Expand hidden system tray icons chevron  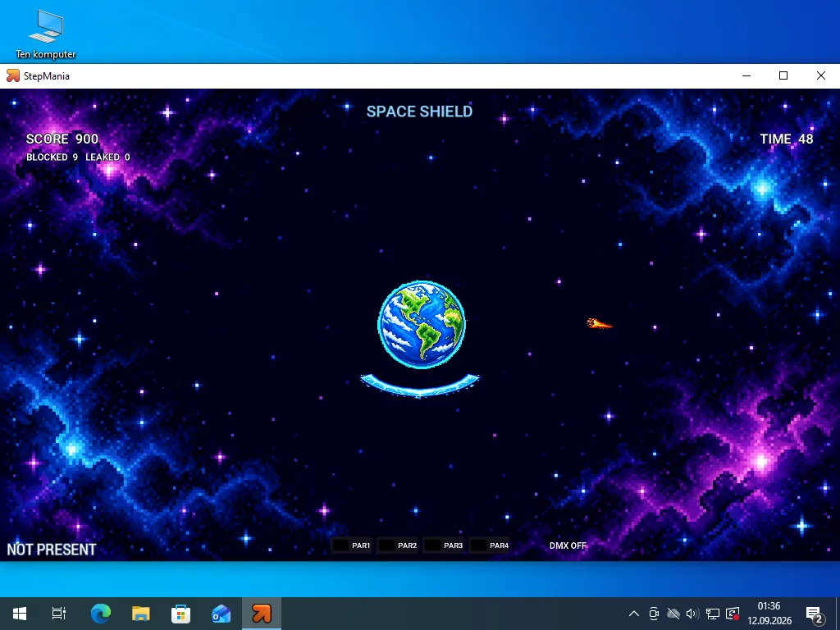634,614
